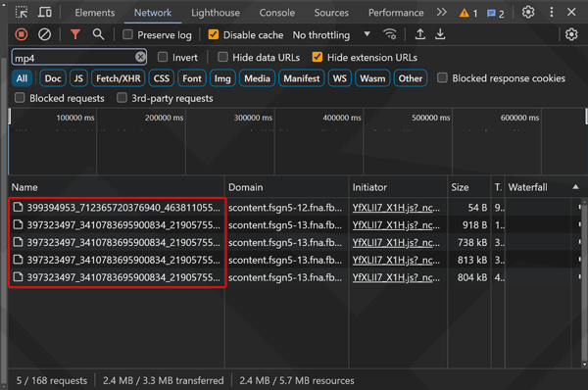This screenshot has width=588, height=390.
Task: Clear the network log
Action: click(44, 35)
